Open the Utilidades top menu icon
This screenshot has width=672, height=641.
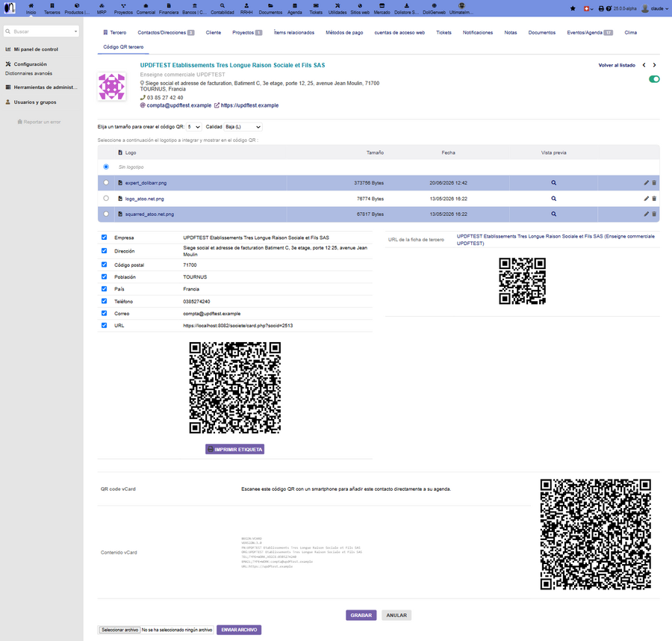tap(337, 6)
